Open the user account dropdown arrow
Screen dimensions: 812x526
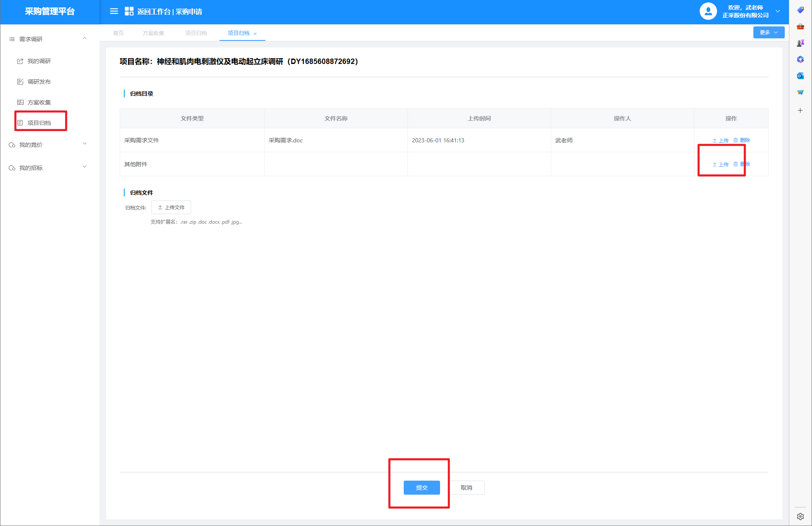tap(778, 12)
